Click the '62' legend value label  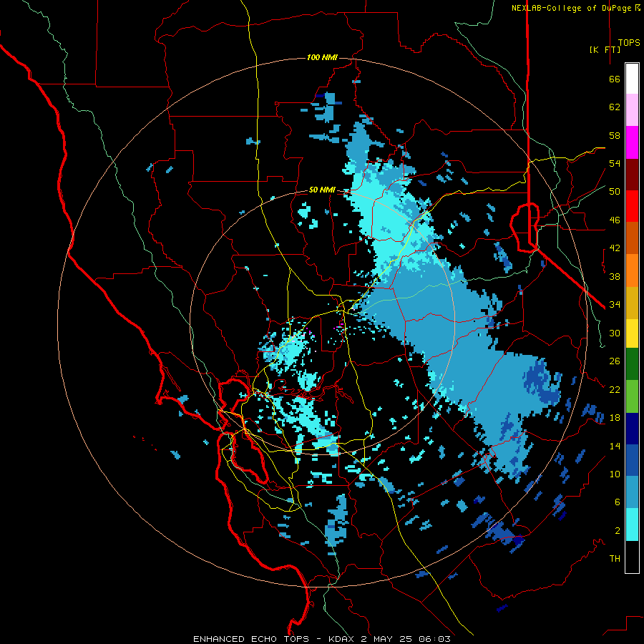(x=615, y=107)
